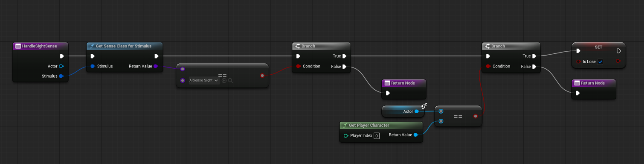Click the browse magnifier icon next to AISense Sight
644x164 pixels.
(230, 80)
